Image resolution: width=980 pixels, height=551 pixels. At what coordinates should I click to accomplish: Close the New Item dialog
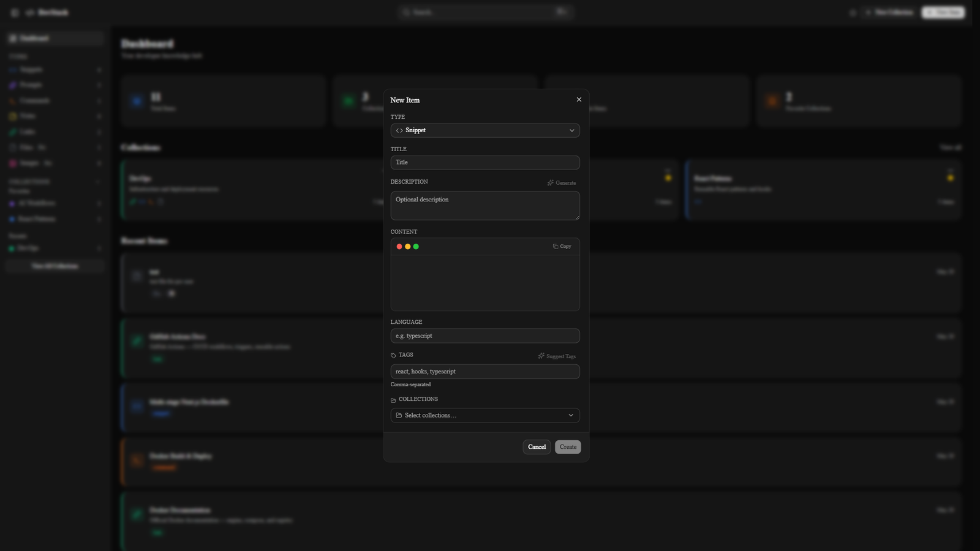(x=579, y=99)
